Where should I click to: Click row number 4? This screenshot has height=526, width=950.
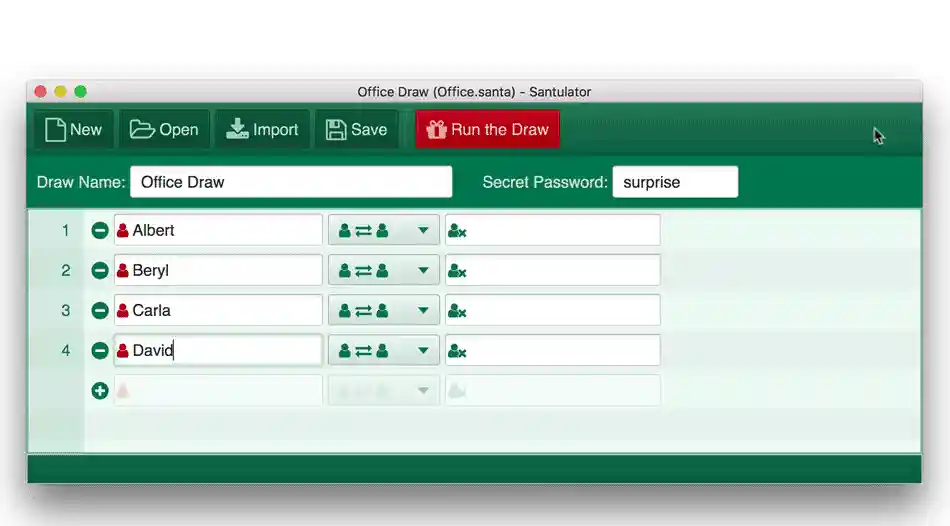pos(65,350)
